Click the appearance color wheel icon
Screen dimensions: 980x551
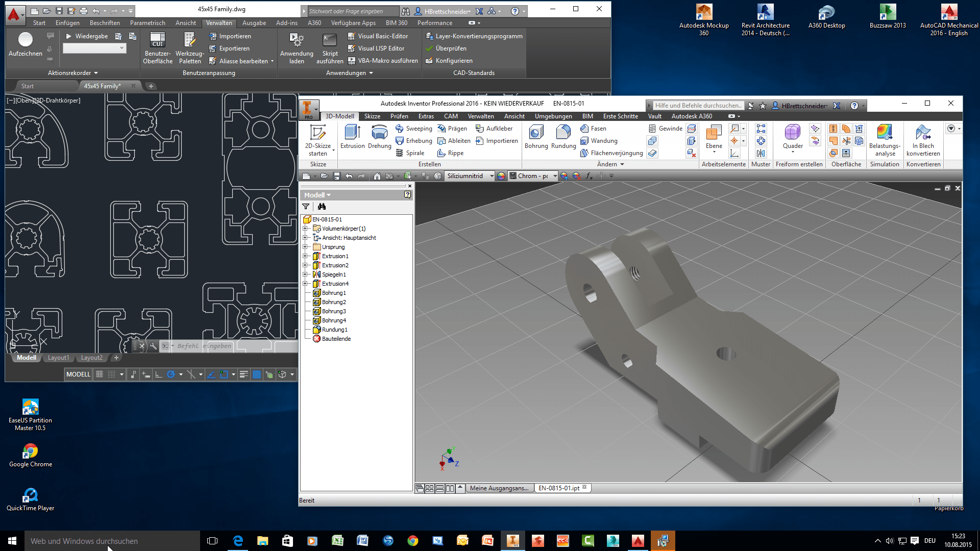pyautogui.click(x=501, y=176)
